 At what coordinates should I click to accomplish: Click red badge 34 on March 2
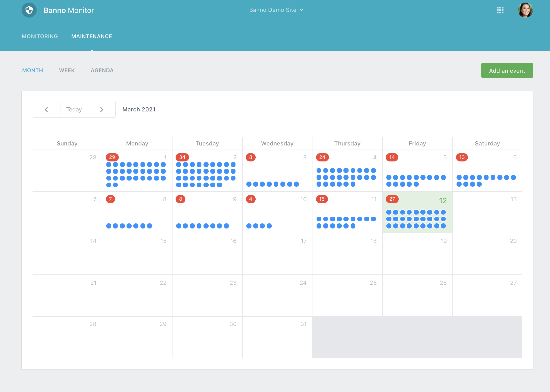coord(182,157)
